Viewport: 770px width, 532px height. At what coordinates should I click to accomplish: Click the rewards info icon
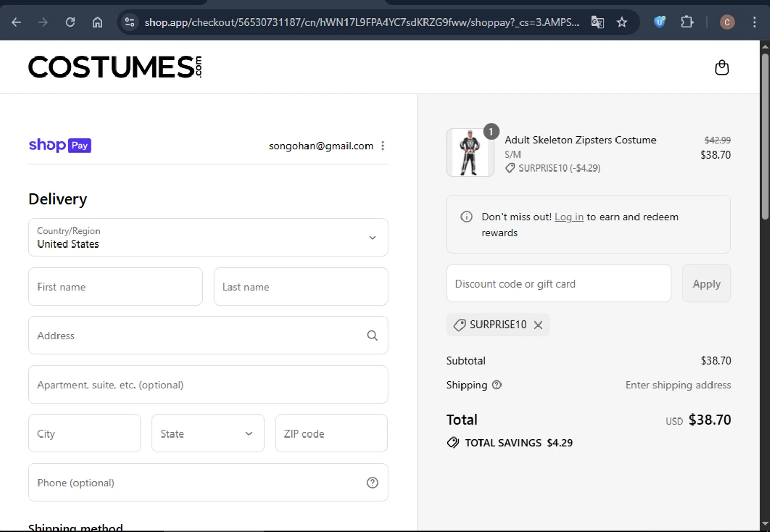point(467,217)
